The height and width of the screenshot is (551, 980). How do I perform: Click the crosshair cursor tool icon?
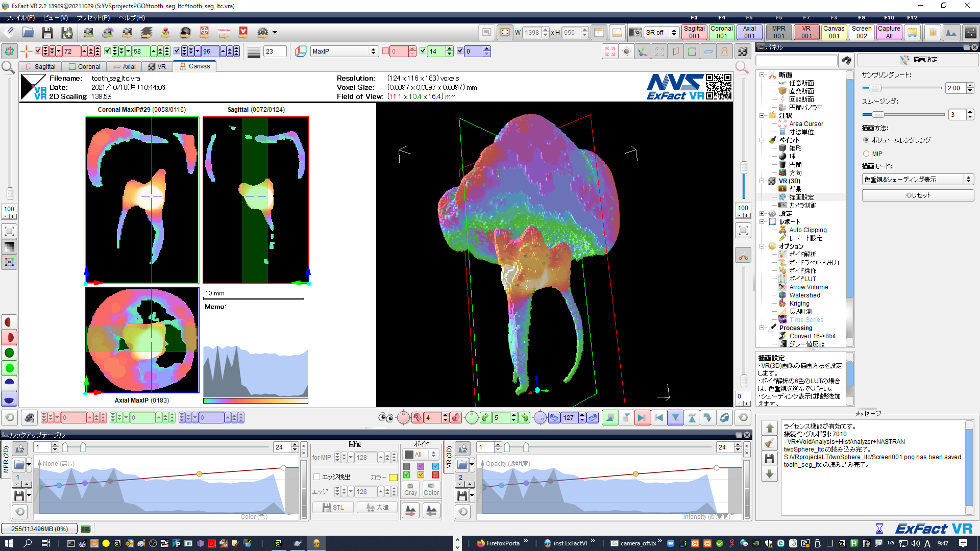(27, 51)
